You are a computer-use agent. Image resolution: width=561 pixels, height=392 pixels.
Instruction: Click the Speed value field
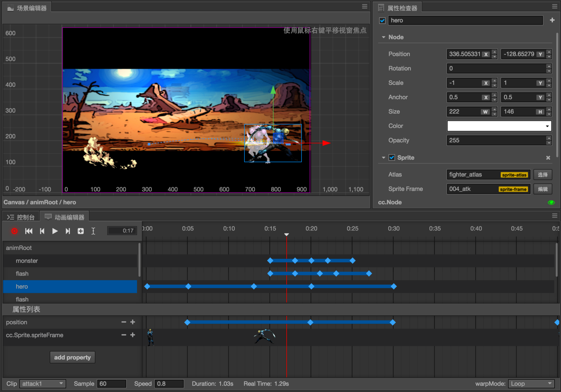click(169, 384)
